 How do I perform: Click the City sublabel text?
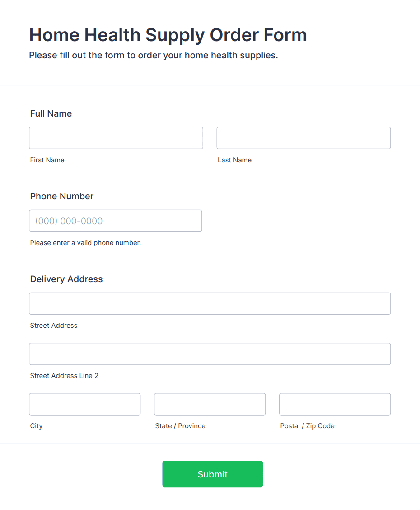pyautogui.click(x=36, y=426)
